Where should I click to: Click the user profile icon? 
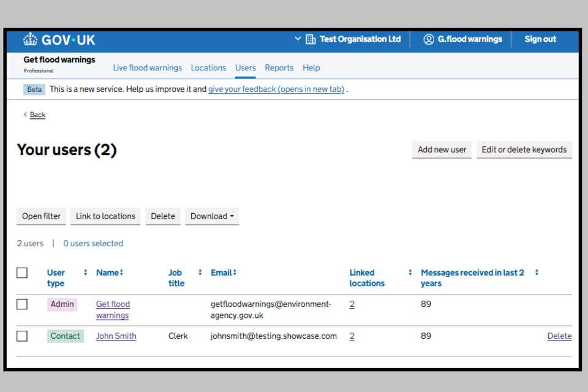tap(429, 39)
